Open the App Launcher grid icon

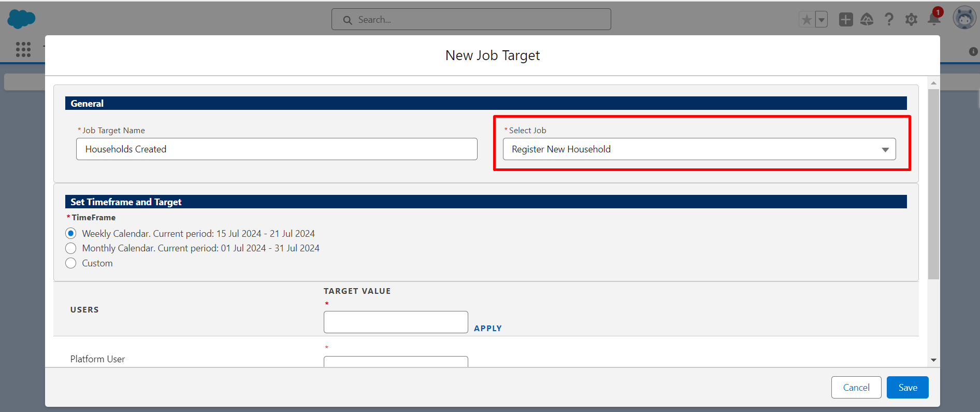point(23,49)
